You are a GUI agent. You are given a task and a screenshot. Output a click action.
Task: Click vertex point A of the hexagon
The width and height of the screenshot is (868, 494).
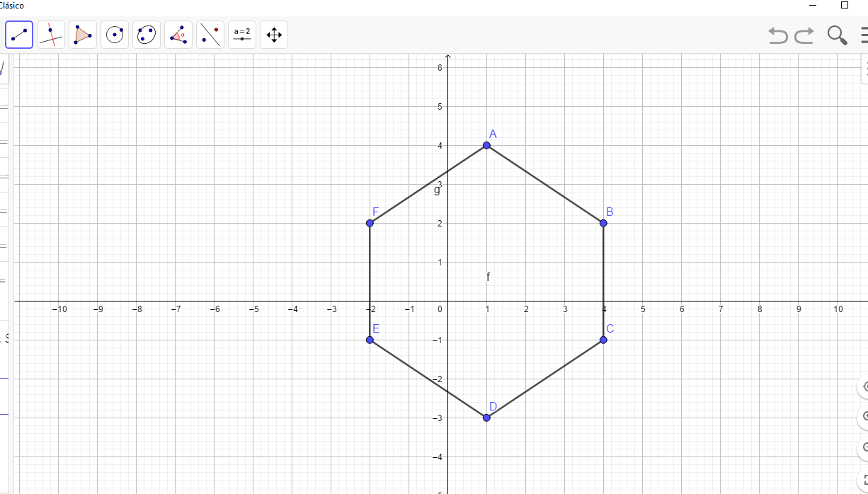click(x=486, y=145)
